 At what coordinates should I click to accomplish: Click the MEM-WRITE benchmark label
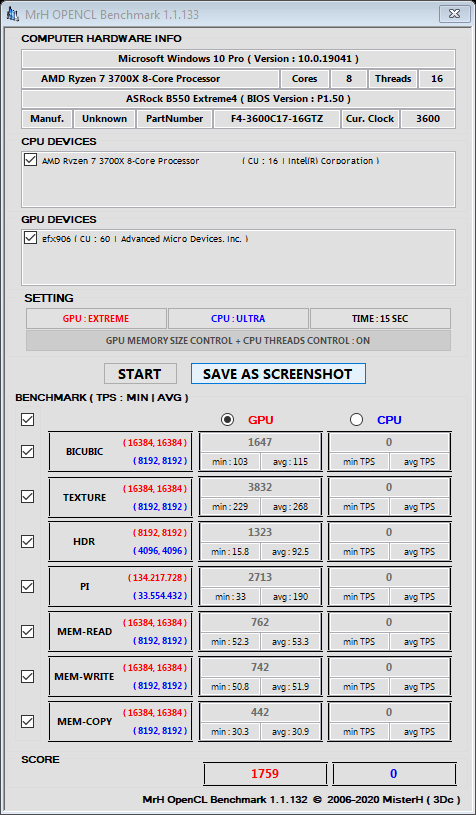click(85, 677)
